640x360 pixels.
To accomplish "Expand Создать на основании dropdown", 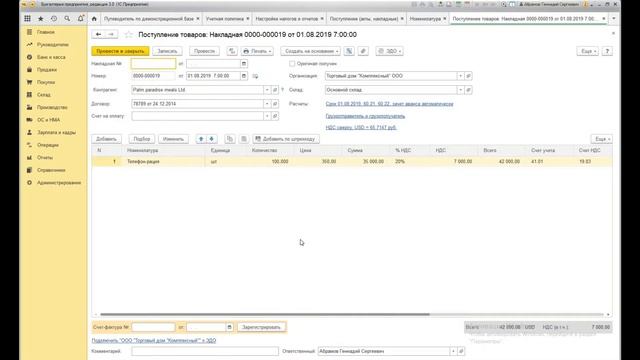I will (310, 51).
